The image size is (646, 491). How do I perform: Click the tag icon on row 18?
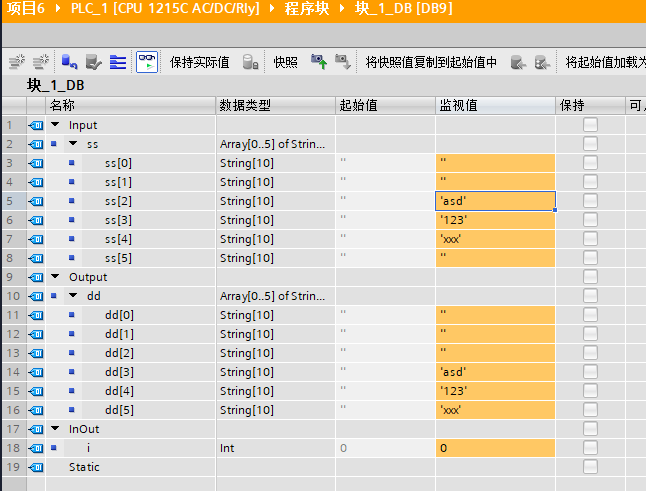click(37, 448)
